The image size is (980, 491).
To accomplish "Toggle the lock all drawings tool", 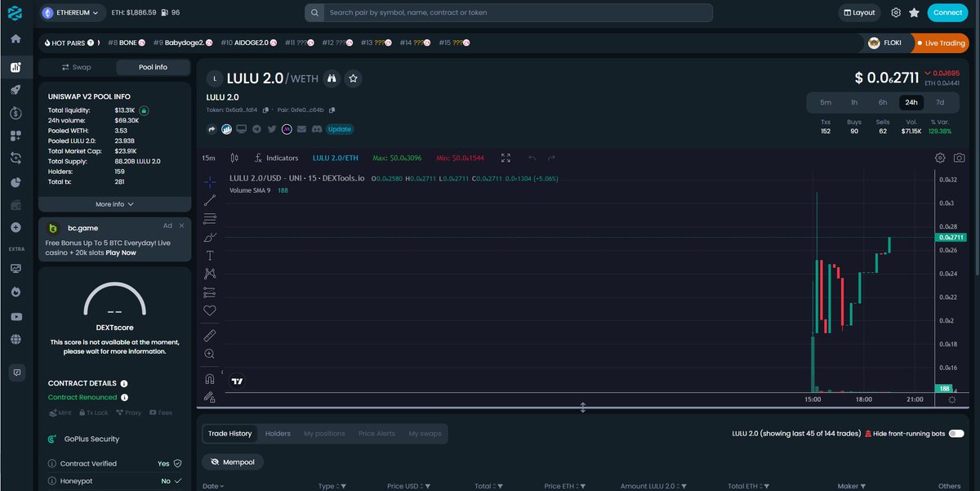I will [x=210, y=397].
